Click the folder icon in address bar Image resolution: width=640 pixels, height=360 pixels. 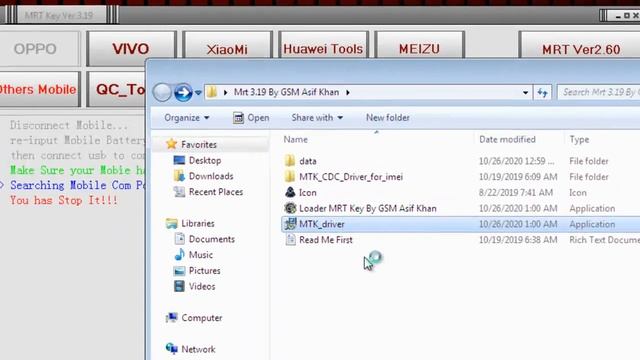click(212, 92)
